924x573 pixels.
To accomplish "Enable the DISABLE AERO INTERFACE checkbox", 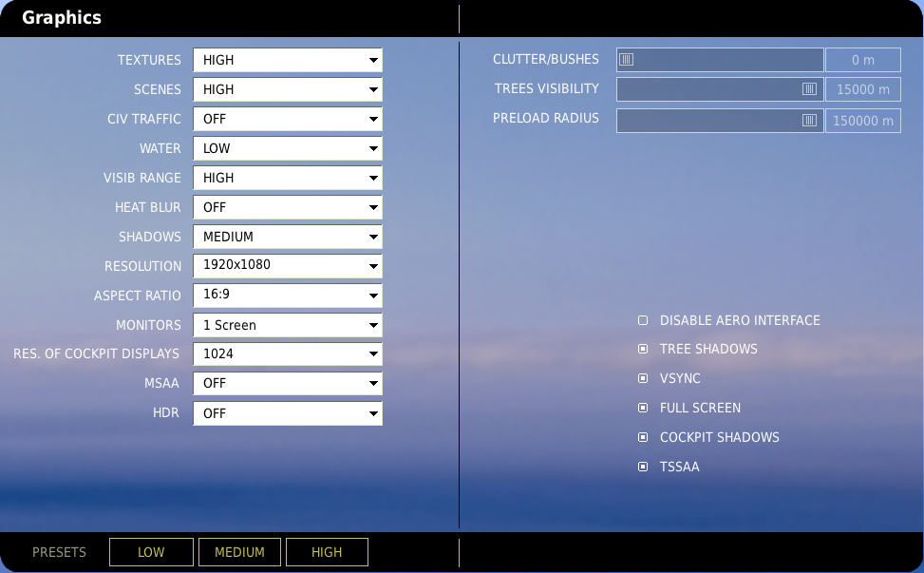I will click(643, 320).
